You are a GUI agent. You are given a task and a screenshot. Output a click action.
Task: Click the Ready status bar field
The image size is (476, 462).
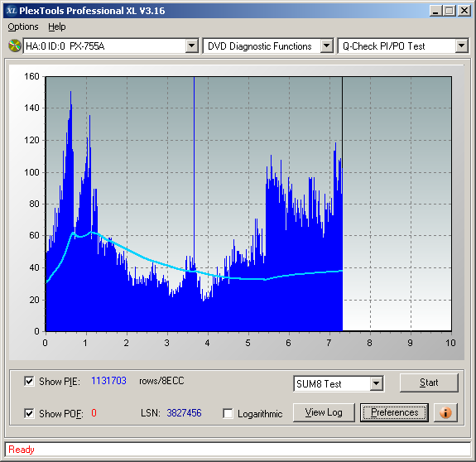click(x=238, y=450)
